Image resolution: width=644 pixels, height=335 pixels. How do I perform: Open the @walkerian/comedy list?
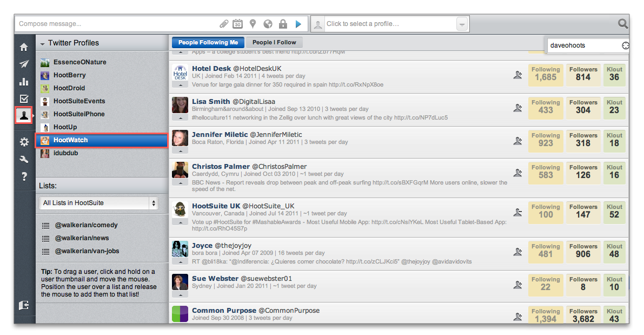(87, 225)
